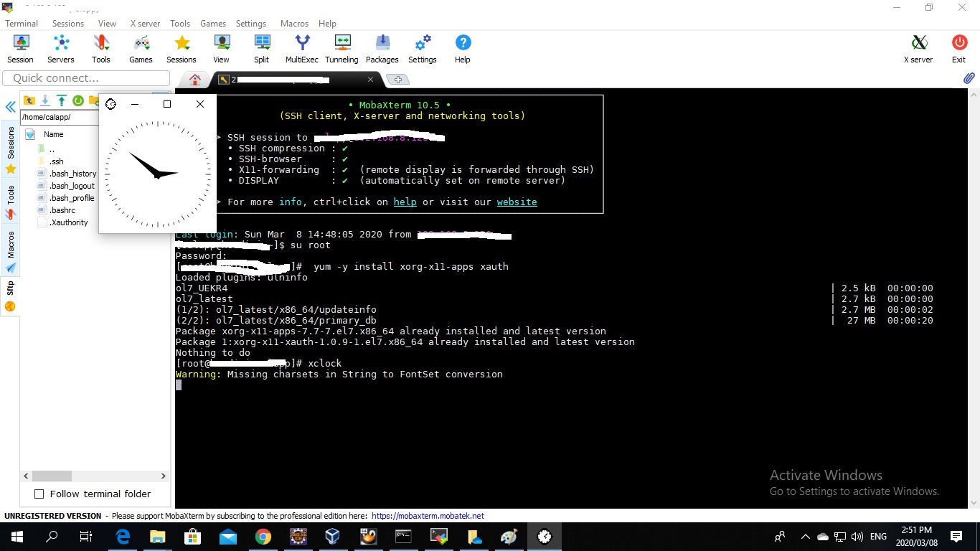Open the website link in banner

tap(517, 202)
